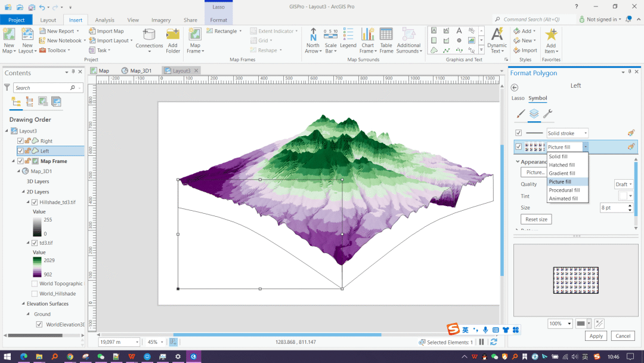The width and height of the screenshot is (644, 363).
Task: Click the New Map icon
Action: click(9, 35)
